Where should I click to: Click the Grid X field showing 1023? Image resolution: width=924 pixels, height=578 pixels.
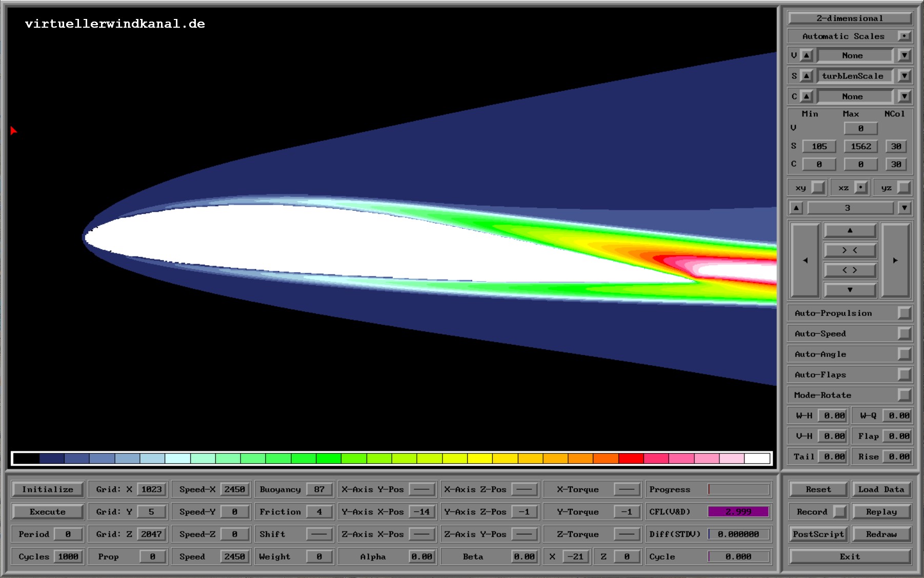151,489
